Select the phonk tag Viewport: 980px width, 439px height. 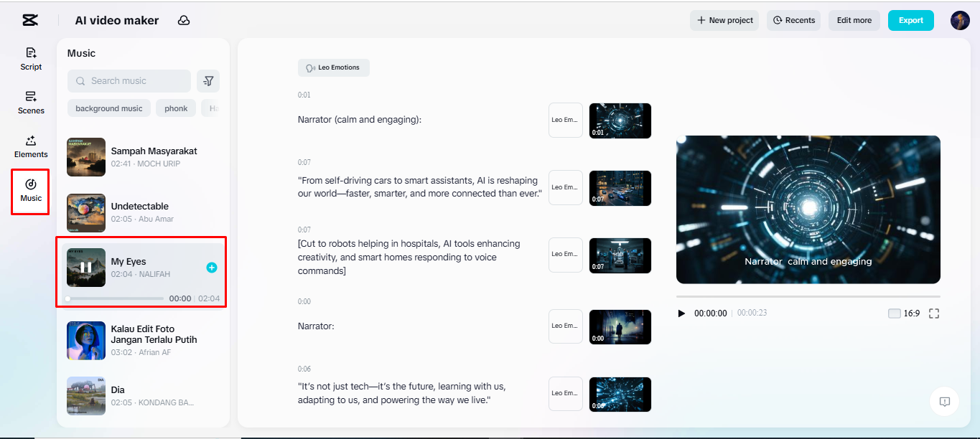tap(176, 108)
